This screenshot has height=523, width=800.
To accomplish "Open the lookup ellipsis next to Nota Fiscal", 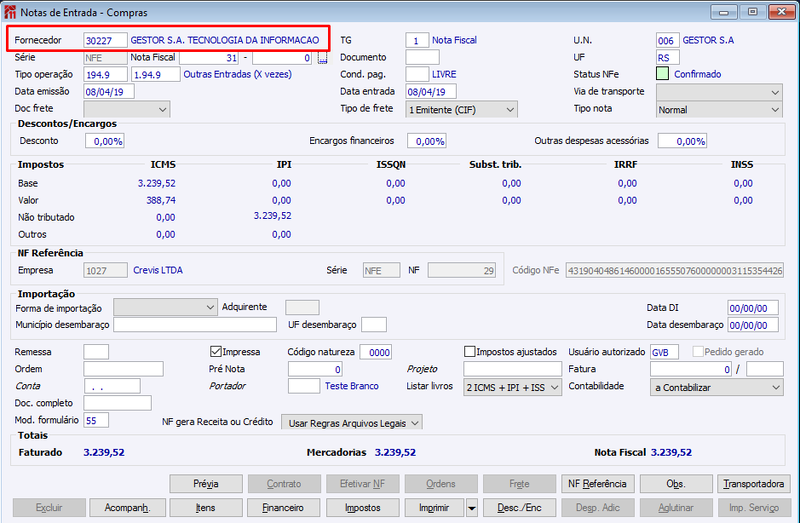I will [x=322, y=59].
